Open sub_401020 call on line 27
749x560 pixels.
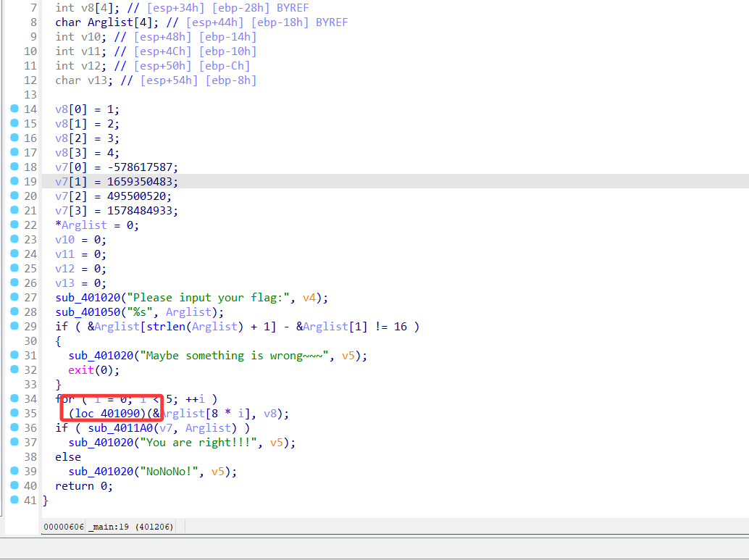coord(88,298)
